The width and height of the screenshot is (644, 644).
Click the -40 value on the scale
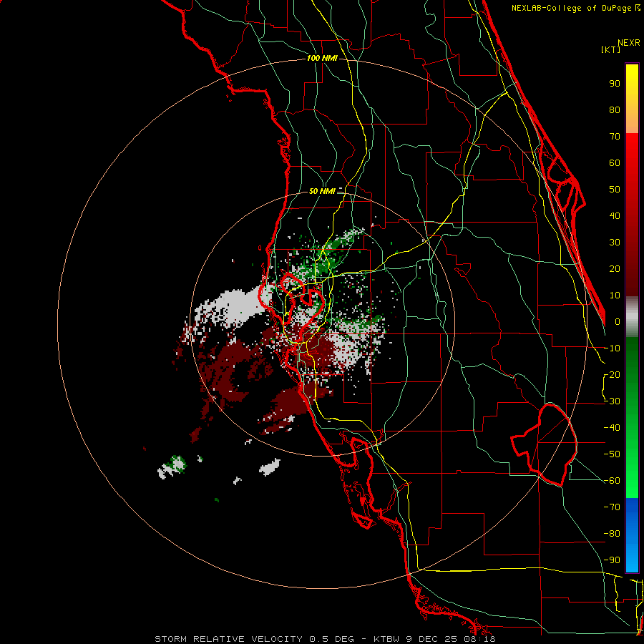[x=612, y=428]
